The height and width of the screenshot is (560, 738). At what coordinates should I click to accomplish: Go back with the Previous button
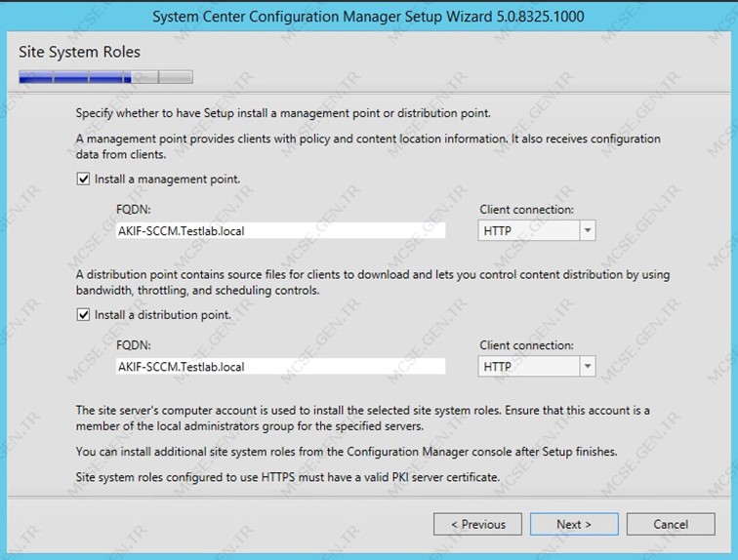pyautogui.click(x=477, y=524)
